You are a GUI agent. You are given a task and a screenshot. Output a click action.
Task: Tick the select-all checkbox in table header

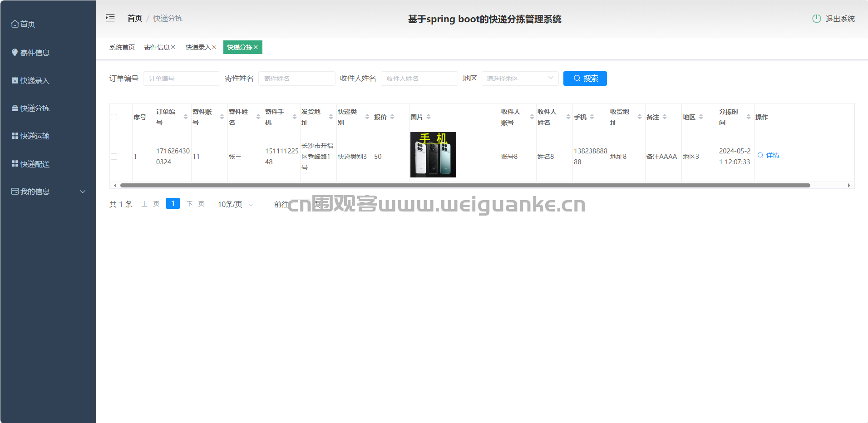[114, 117]
